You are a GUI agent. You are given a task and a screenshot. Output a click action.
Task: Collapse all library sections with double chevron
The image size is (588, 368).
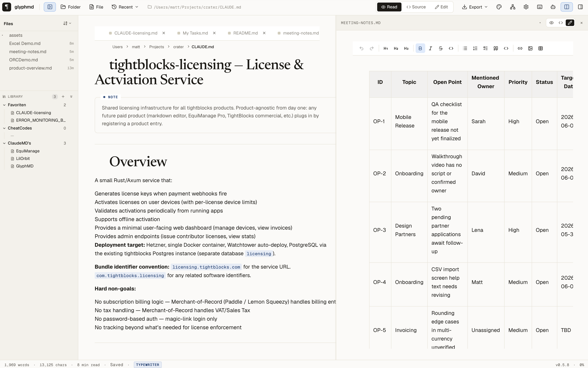click(x=71, y=97)
